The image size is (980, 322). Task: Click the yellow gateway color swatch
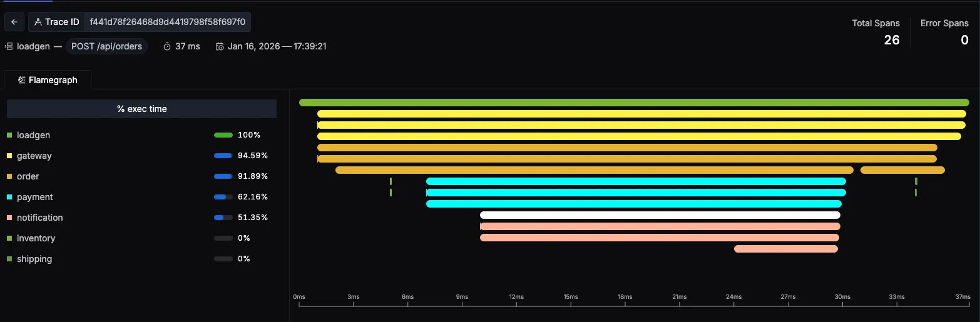[x=9, y=156]
